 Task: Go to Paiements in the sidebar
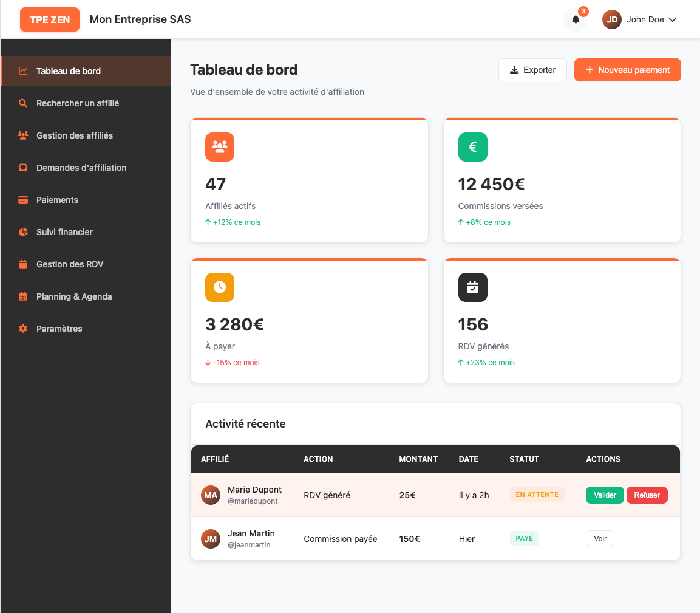pos(57,200)
